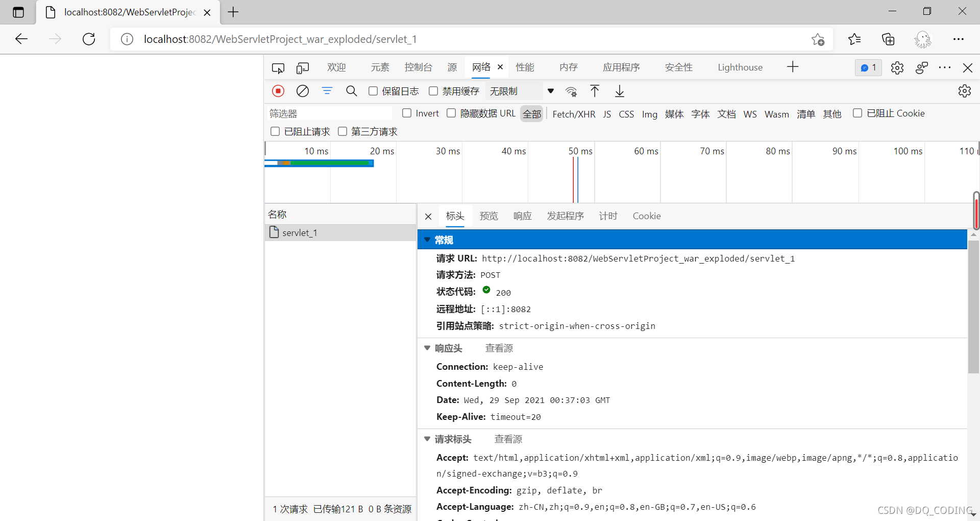The height and width of the screenshot is (521, 980).
Task: Open tab actions menu icon
Action: [18, 12]
